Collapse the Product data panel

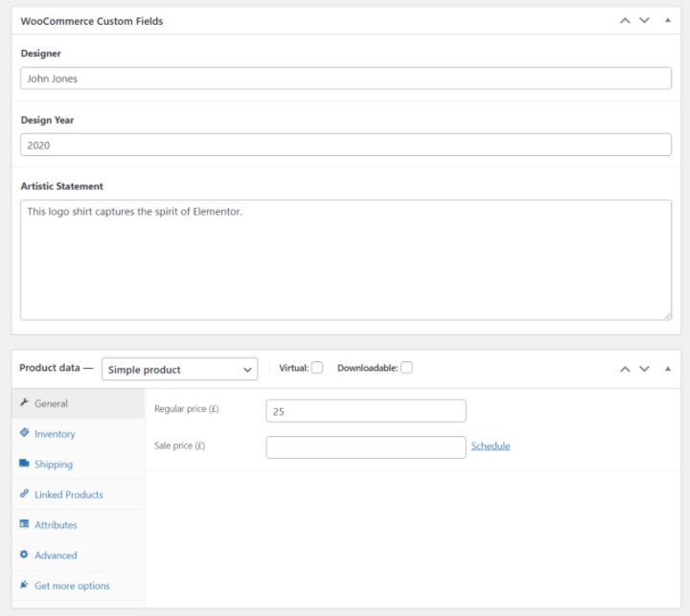(668, 368)
